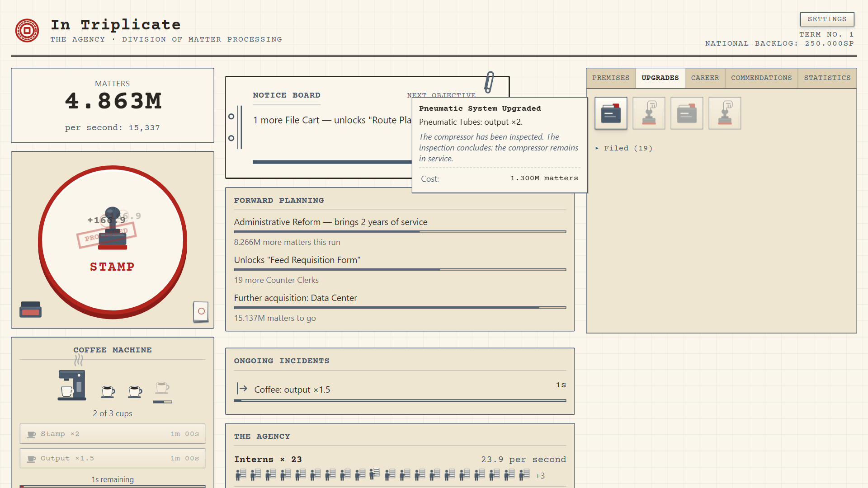Select the Upgrades tab
868x488 pixels.
pyautogui.click(x=660, y=78)
